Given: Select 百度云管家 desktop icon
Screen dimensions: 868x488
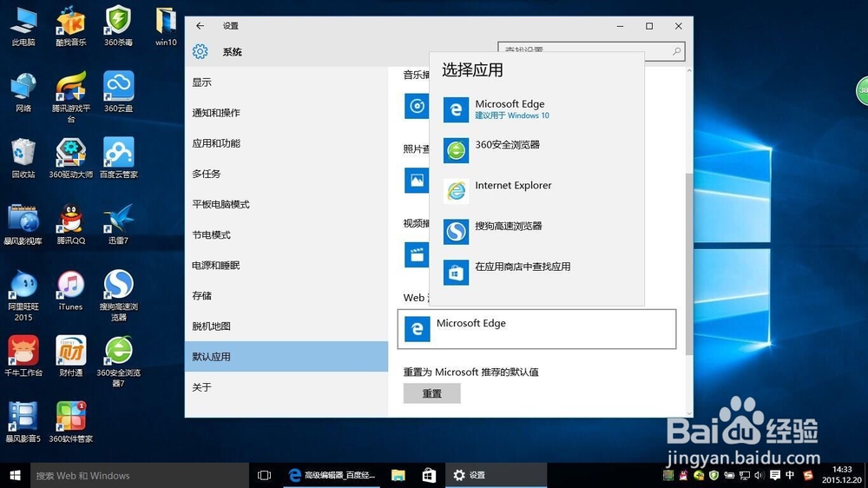Looking at the screenshot, I should pyautogui.click(x=118, y=158).
